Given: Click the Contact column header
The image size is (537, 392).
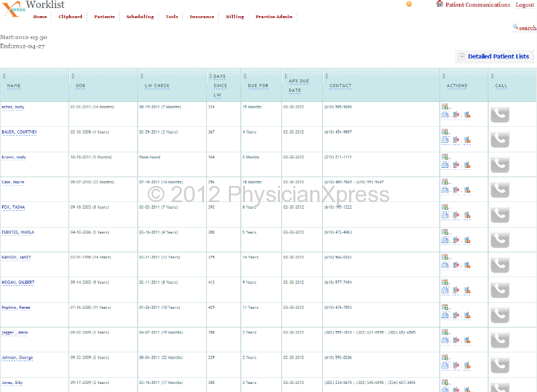Looking at the screenshot, I should (x=340, y=86).
